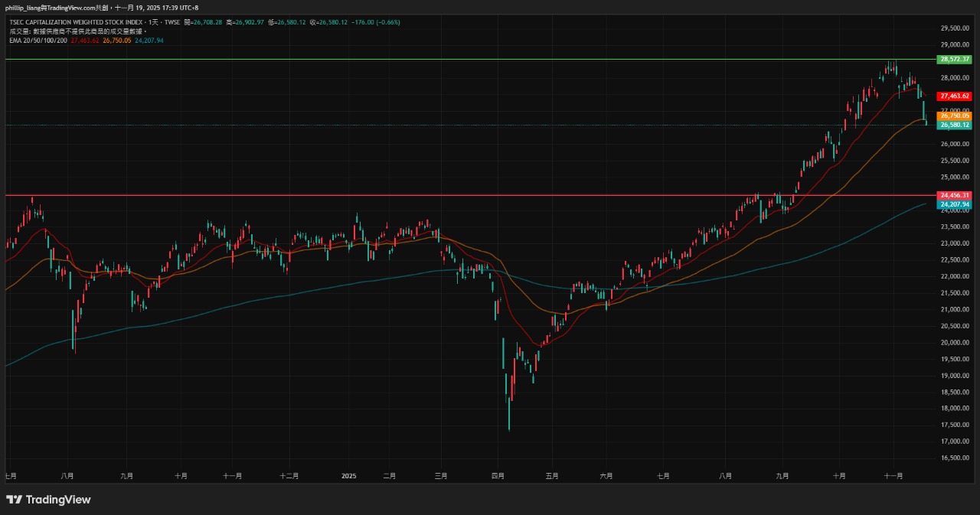Click the 2025 label on the time axis

coord(348,475)
